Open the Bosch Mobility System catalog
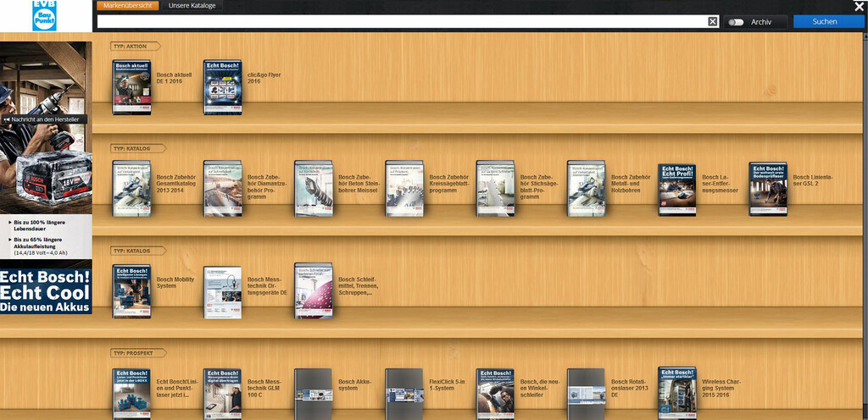This screenshot has height=420, width=868. click(x=131, y=291)
